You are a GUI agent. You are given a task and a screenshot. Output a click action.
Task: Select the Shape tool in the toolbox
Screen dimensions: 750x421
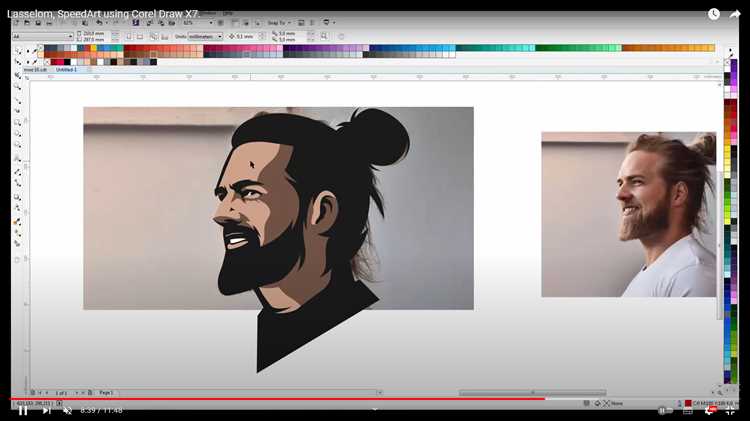click(x=18, y=62)
